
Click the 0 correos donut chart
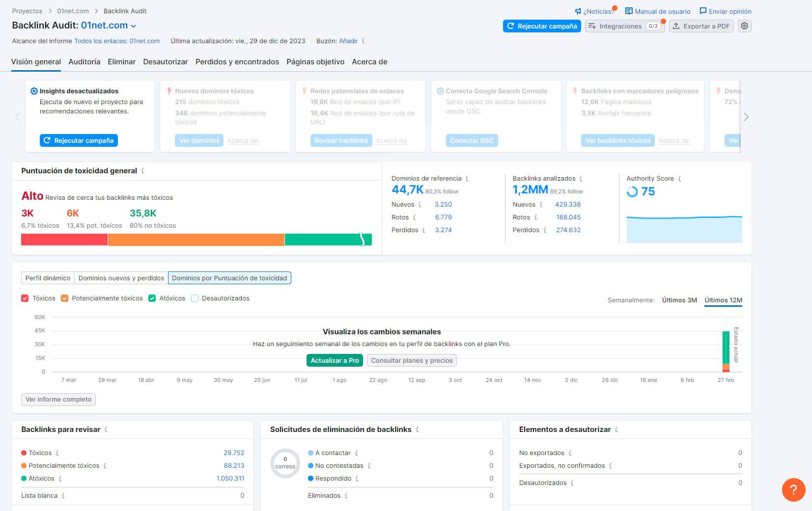click(285, 463)
